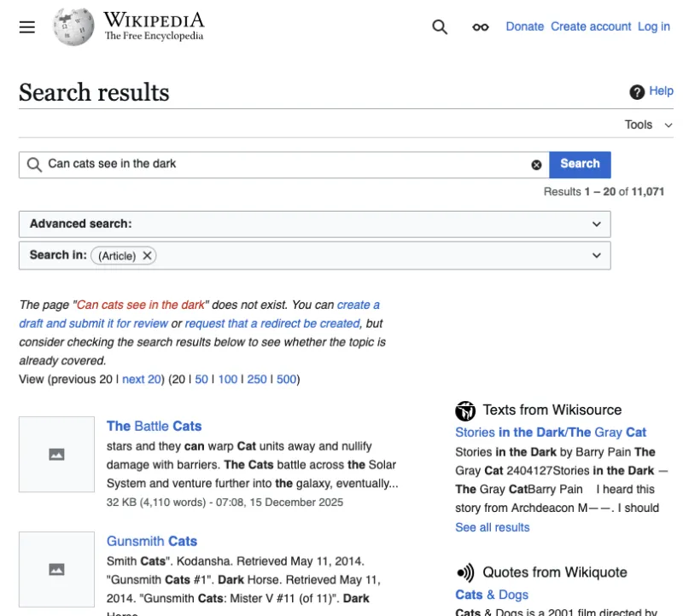Click See all results under Wikisource
The image size is (683, 616).
[493, 527]
